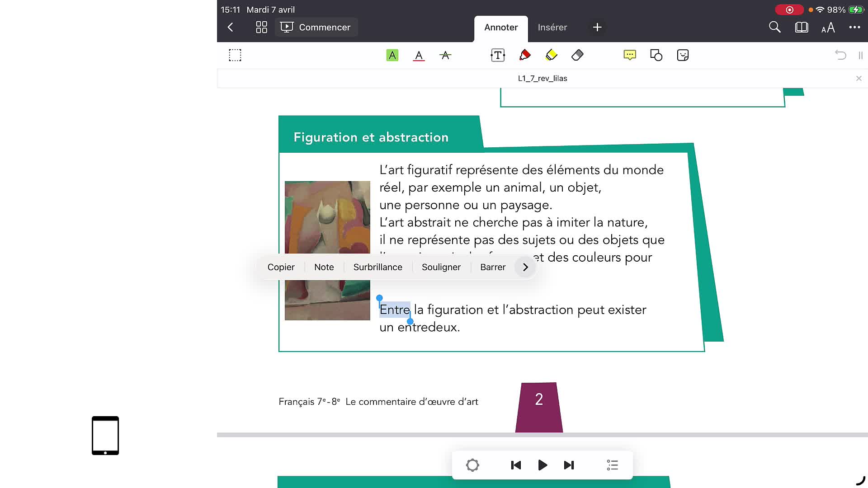Open the reading list outline icon
868x488 pixels.
point(612,465)
